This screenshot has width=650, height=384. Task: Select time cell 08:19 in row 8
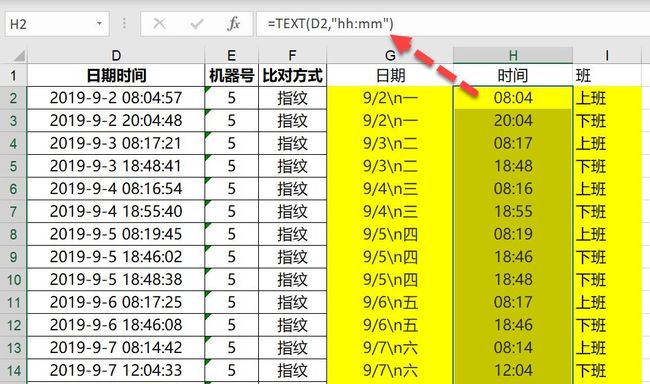(x=513, y=234)
